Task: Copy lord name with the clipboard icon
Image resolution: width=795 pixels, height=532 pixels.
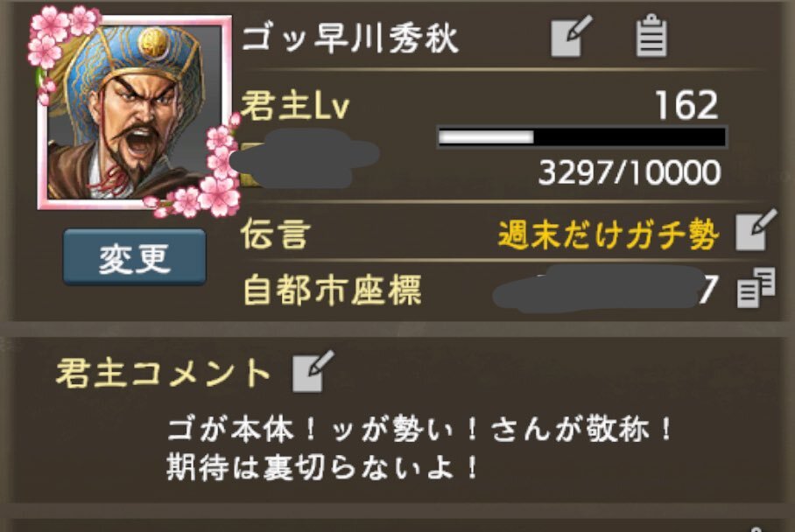Action: [651, 36]
